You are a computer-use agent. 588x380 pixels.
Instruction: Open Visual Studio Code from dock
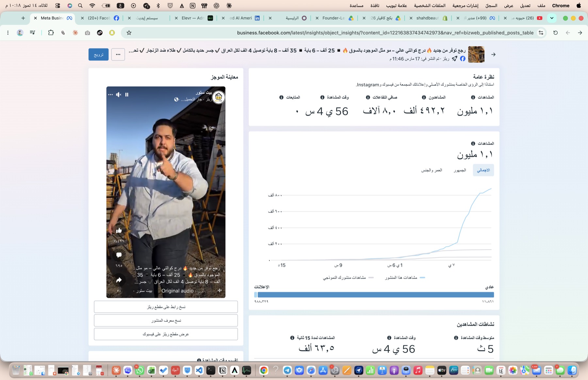click(x=199, y=370)
